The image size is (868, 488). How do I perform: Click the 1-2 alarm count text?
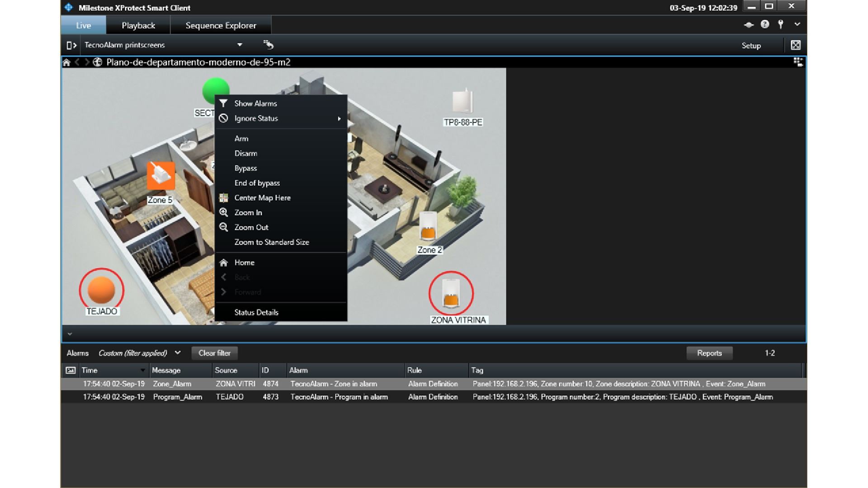[770, 353]
